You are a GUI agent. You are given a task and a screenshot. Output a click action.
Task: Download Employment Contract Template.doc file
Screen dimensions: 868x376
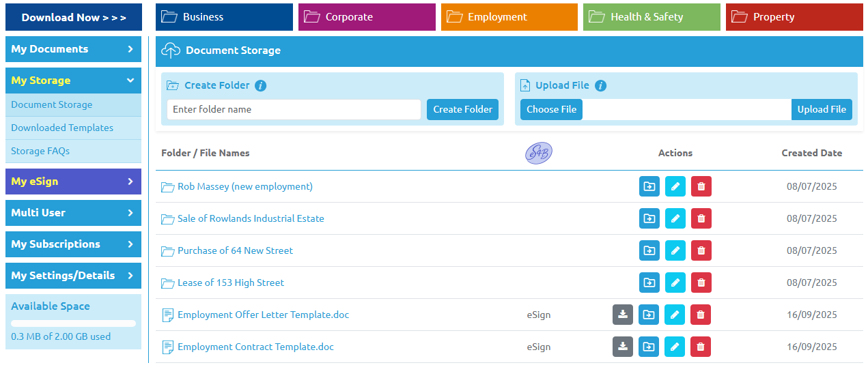[622, 347]
